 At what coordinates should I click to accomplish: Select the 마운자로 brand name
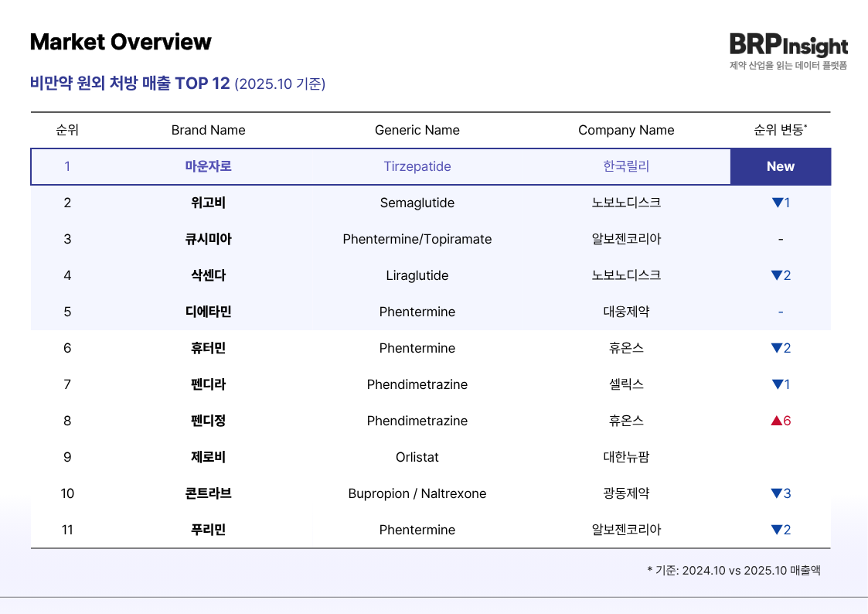[x=208, y=166]
